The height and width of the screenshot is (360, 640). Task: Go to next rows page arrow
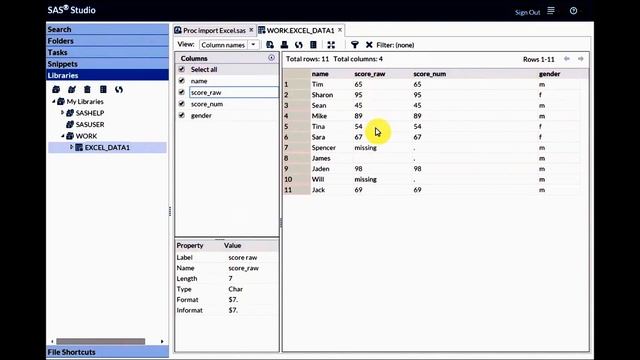click(580, 59)
